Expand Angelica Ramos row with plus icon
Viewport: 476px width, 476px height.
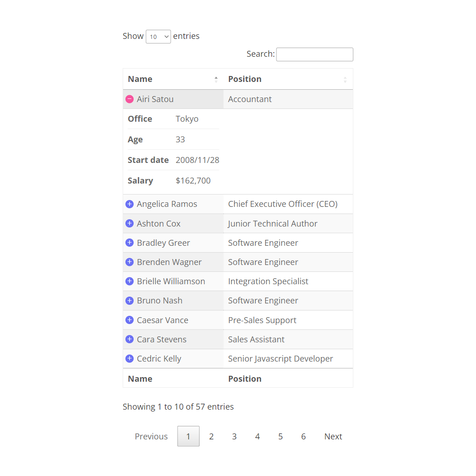130,204
